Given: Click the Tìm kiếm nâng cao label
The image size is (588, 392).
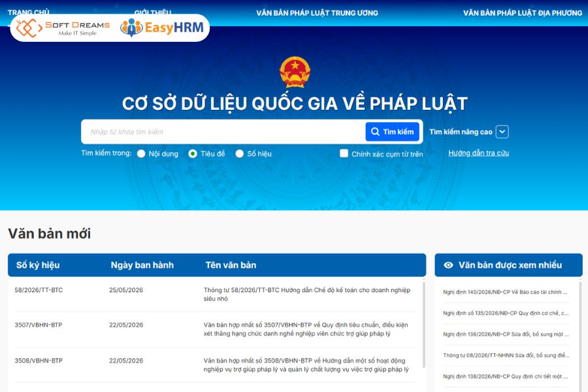Looking at the screenshot, I should point(461,132).
